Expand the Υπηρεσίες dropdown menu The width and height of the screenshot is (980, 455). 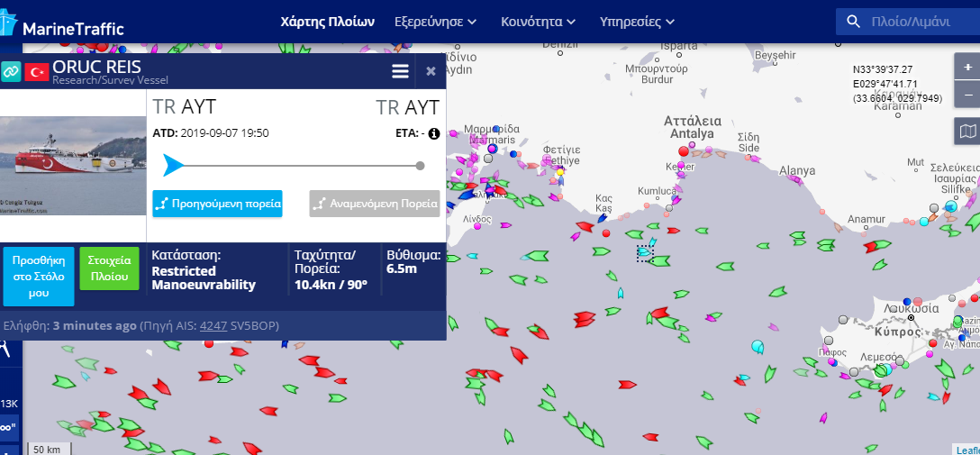[x=637, y=22]
